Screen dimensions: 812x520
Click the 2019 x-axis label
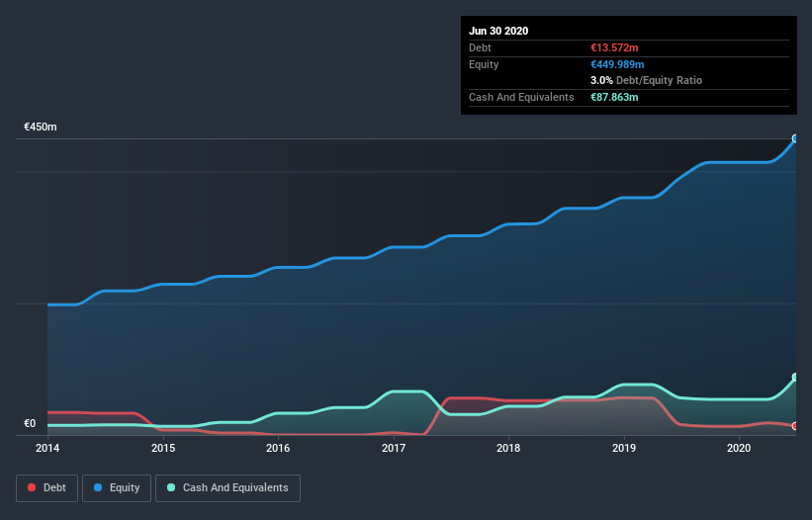click(624, 448)
